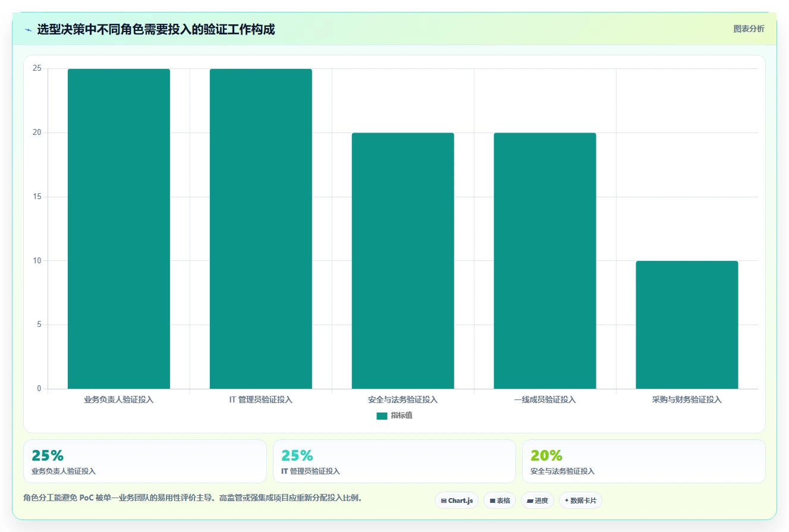Click the y-axis value 15
The width and height of the screenshot is (789, 532).
pyautogui.click(x=37, y=197)
